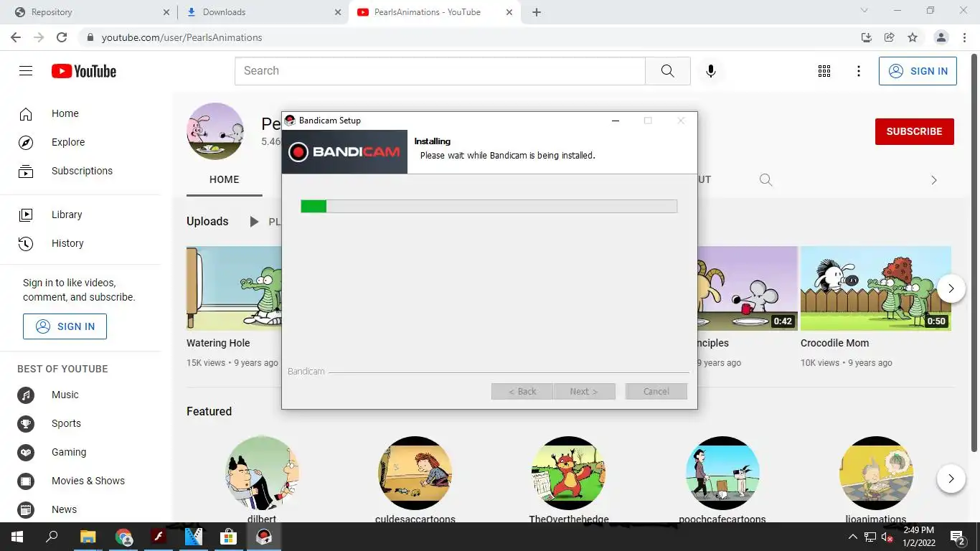Screen dimensions: 980x551
Task: Click the Bandicam installation progress bar
Action: click(x=489, y=207)
